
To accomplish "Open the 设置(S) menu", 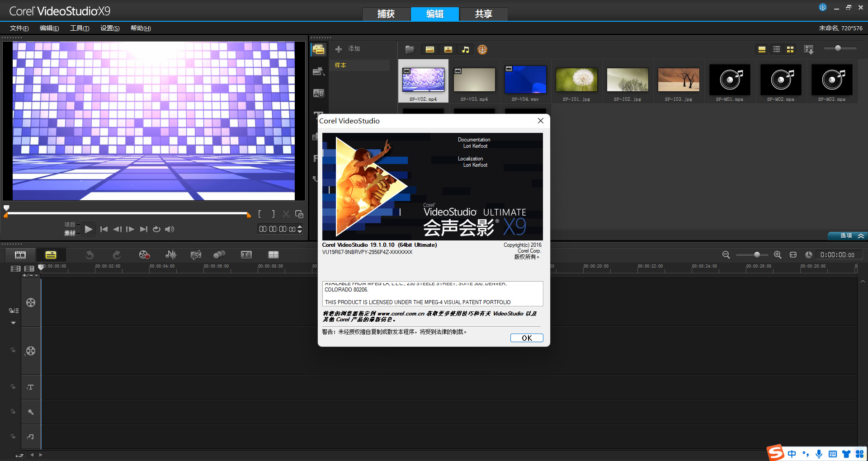I will coord(110,28).
